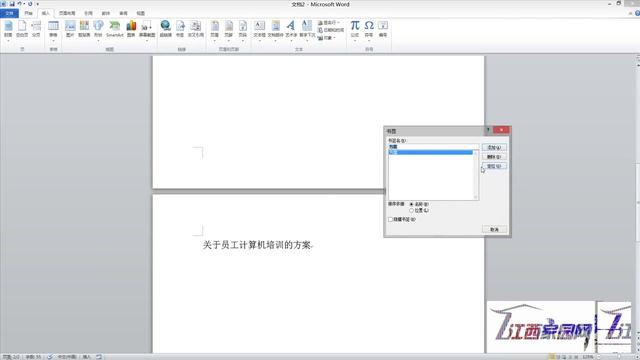The image size is (640, 360).
Task: Insert a chart (图表)
Action: click(x=131, y=29)
